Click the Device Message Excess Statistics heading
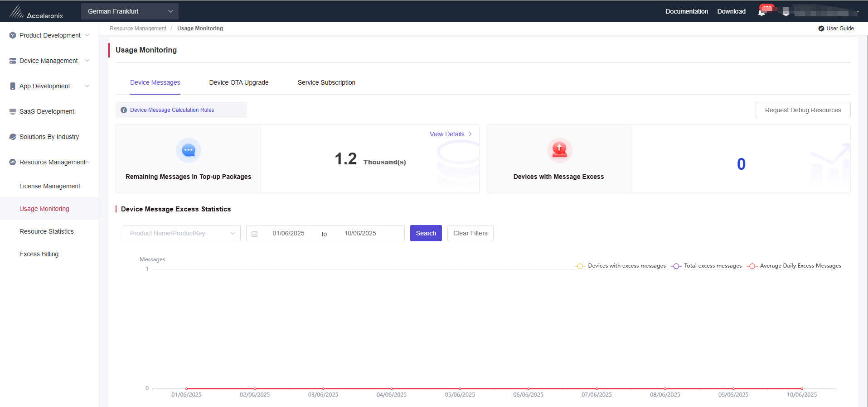 pyautogui.click(x=176, y=209)
